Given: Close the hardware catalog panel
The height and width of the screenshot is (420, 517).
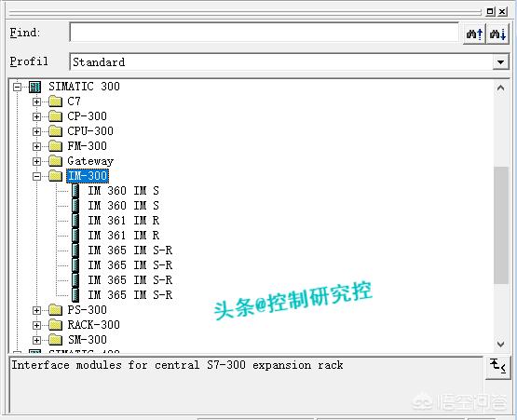Looking at the screenshot, I should pyautogui.click(x=502, y=11).
